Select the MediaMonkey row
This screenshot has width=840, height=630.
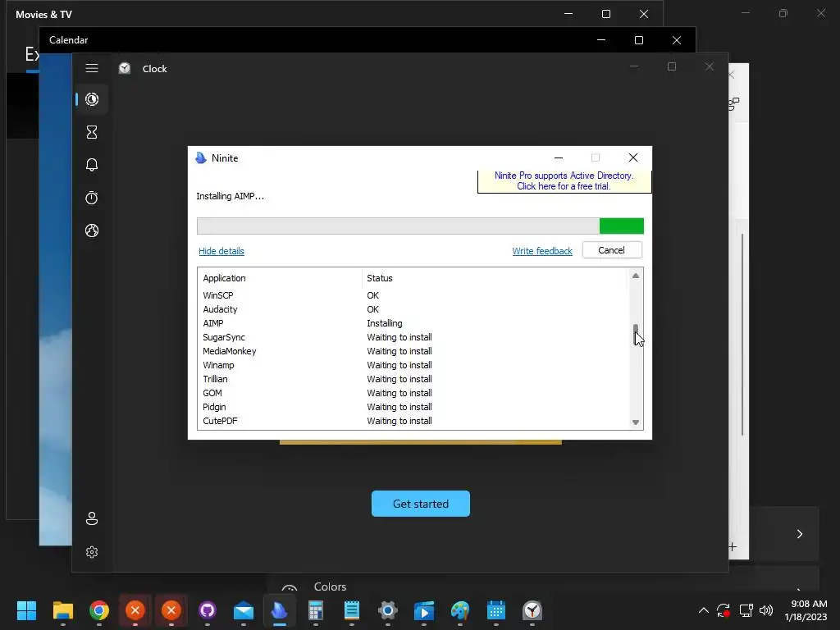(413, 351)
